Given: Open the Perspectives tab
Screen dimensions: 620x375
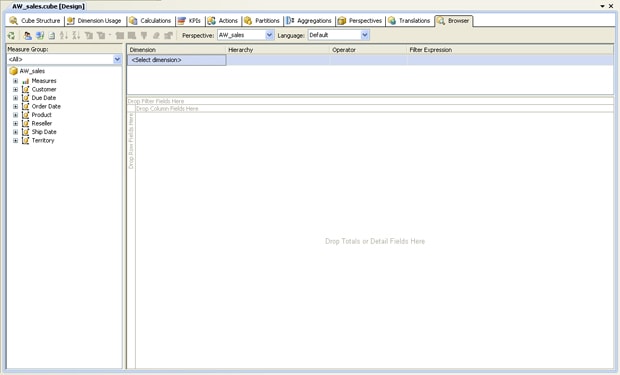Looking at the screenshot, I should (360, 21).
